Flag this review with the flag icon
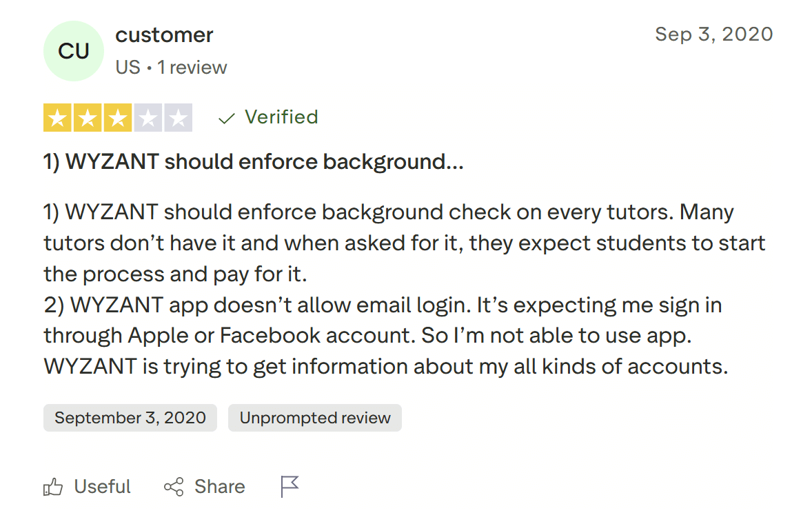Viewport: 812px width, 524px height. 290,487
